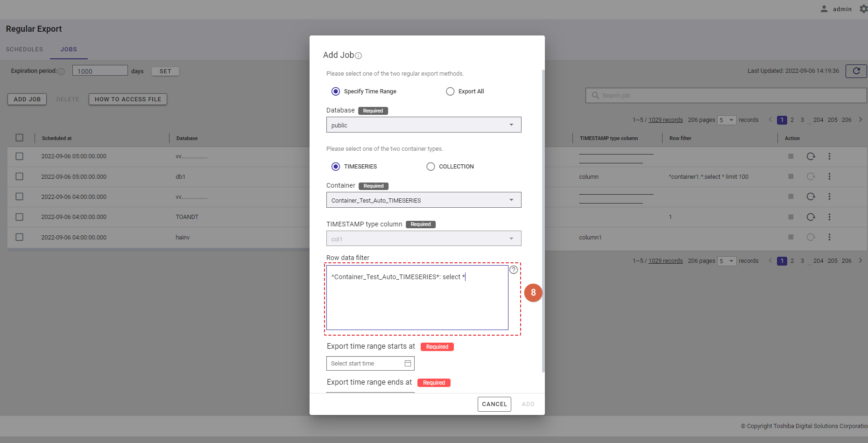Click the Add Job info icon
Image resolution: width=868 pixels, height=443 pixels.
point(358,56)
